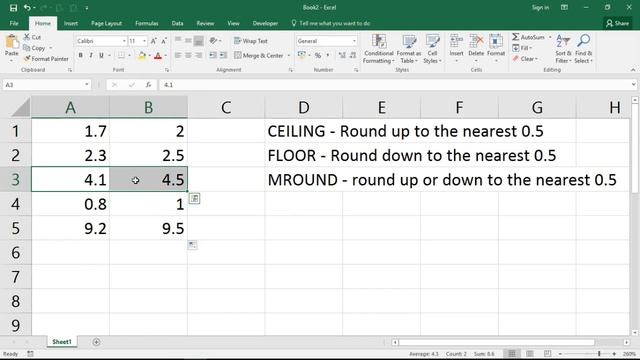Center text horizontally

click(188, 55)
